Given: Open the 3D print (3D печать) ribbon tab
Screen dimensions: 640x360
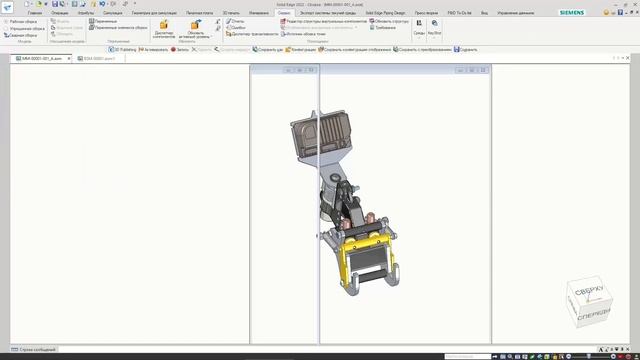Looking at the screenshot, I should tap(231, 13).
